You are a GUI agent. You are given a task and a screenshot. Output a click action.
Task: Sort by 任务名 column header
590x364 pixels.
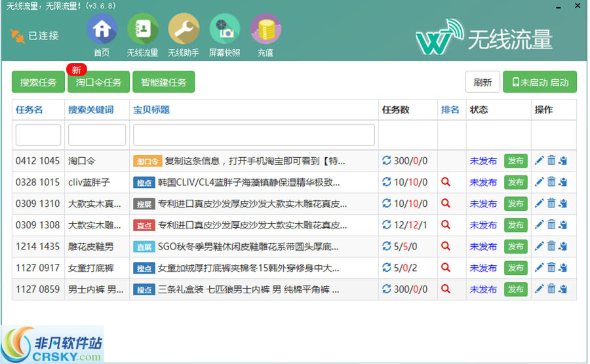click(29, 110)
